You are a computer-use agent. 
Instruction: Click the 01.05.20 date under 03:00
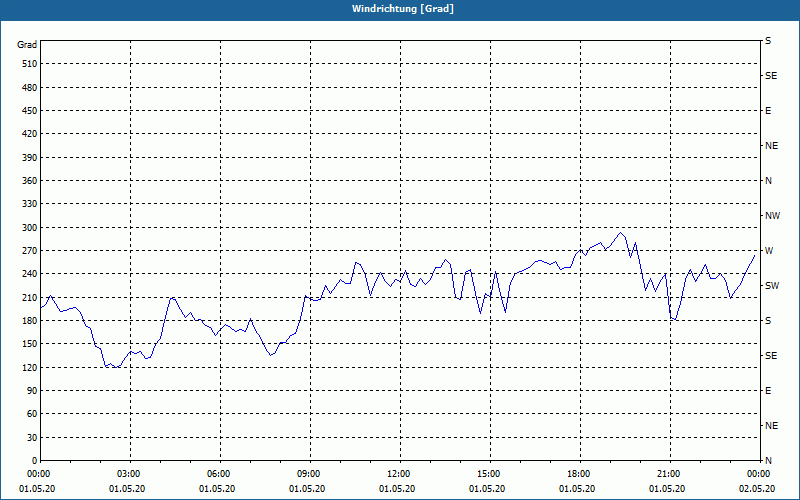tap(127, 489)
